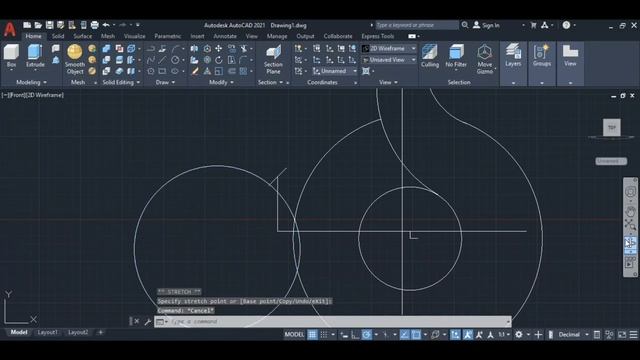
Task: Expand the View panel in ribbon
Action: click(388, 82)
